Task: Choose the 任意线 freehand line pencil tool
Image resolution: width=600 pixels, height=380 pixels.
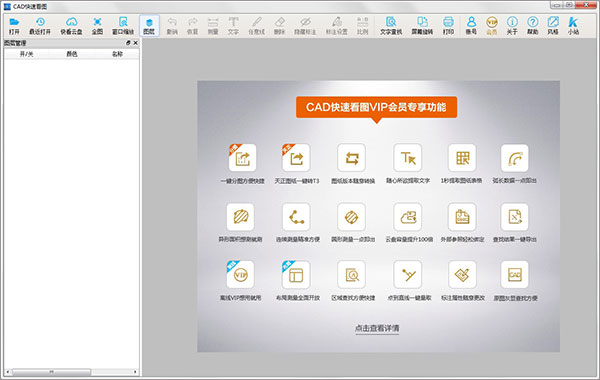Action: [x=256, y=26]
